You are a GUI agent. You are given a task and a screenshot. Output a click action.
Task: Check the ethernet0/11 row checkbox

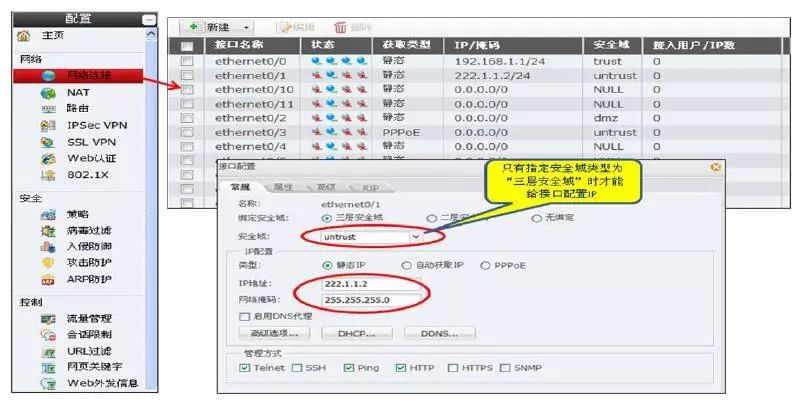click(x=187, y=104)
